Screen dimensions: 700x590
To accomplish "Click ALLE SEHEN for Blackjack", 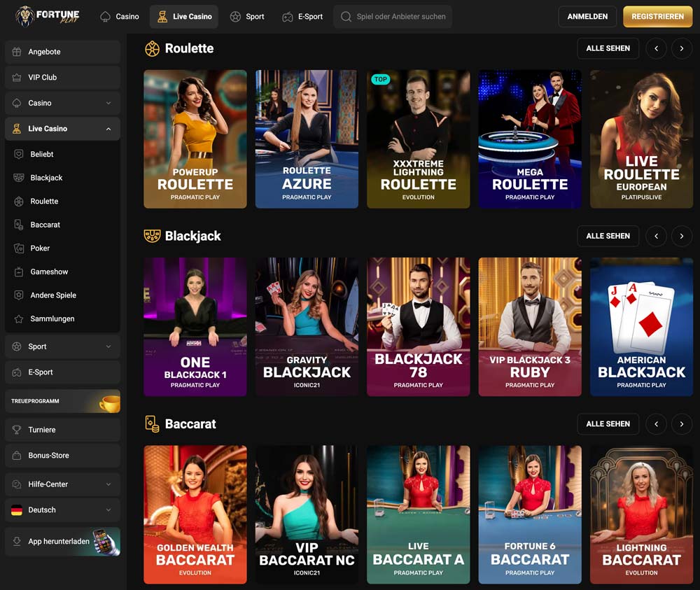I will point(608,236).
